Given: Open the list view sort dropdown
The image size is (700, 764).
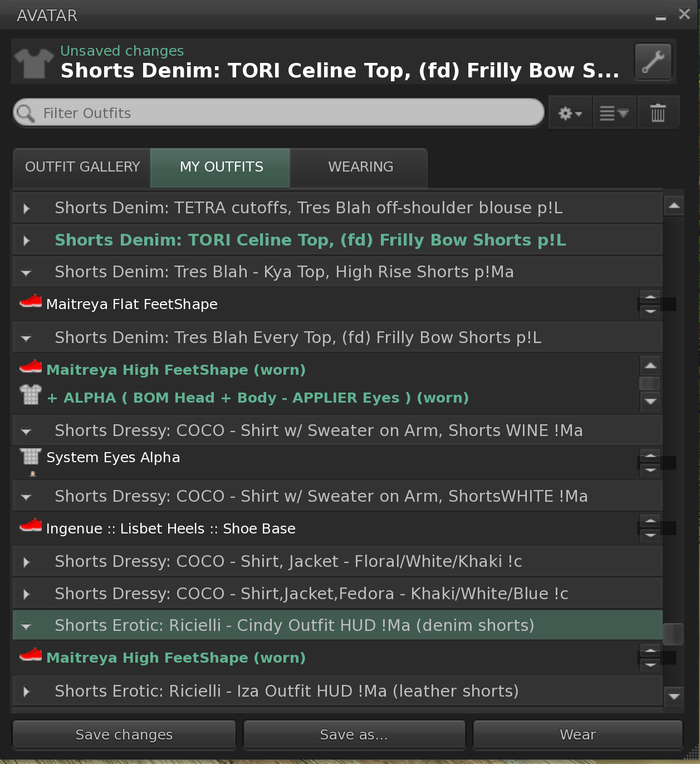Looking at the screenshot, I should pyautogui.click(x=614, y=113).
